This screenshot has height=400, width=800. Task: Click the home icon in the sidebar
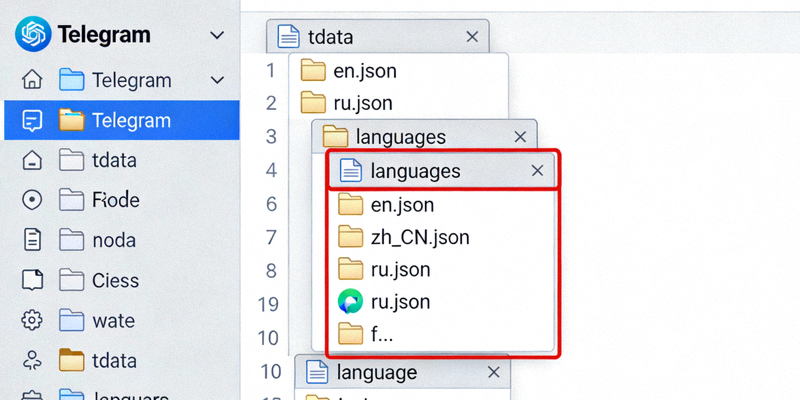click(x=33, y=80)
